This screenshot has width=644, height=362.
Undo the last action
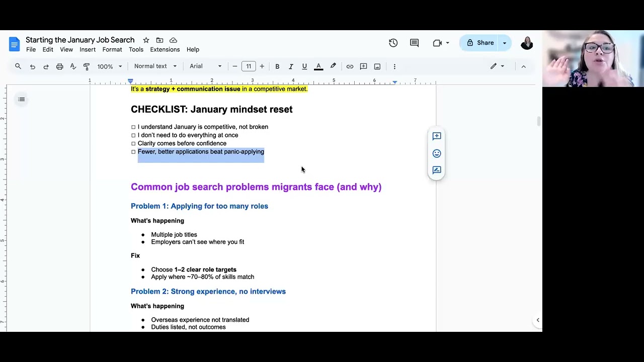tap(32, 66)
